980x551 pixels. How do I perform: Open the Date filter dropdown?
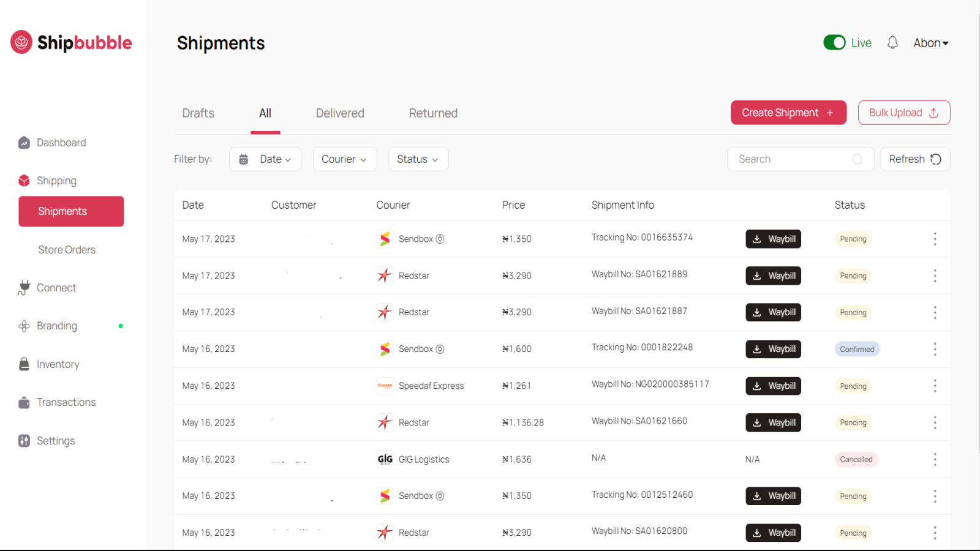click(x=265, y=159)
